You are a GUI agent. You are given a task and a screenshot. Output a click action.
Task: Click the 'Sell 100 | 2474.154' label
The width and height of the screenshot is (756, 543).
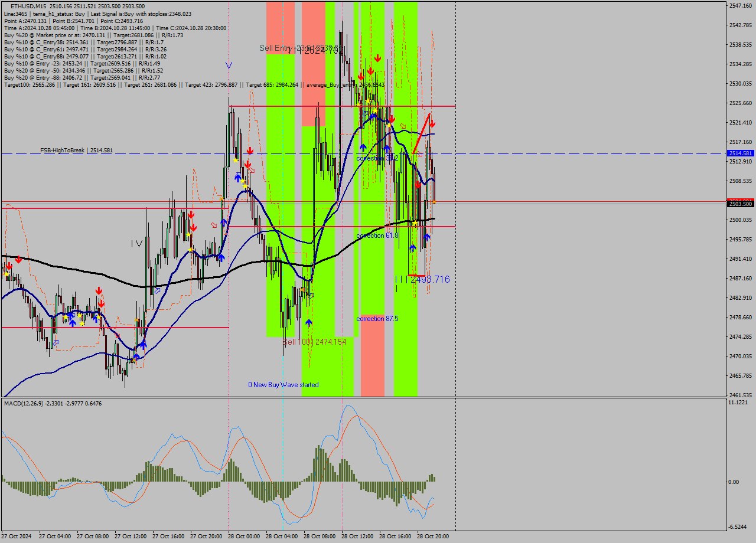(314, 342)
